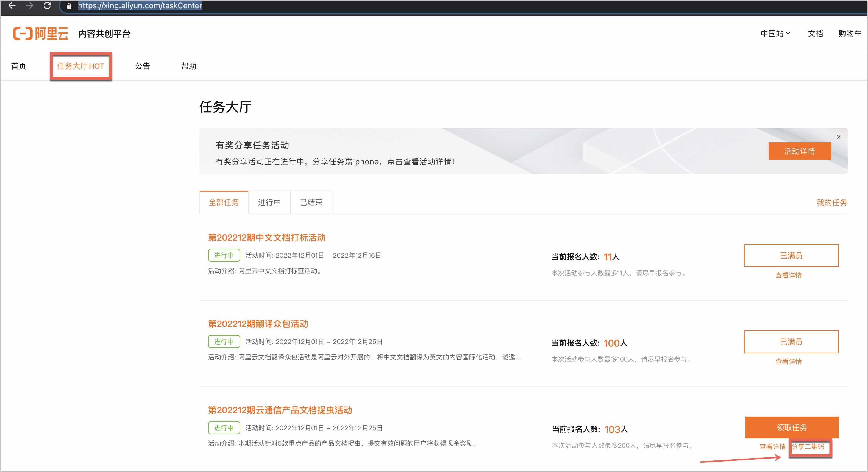Image resolution: width=868 pixels, height=472 pixels.
Task: Open 任务大厅 HOT navigation item
Action: click(x=80, y=66)
